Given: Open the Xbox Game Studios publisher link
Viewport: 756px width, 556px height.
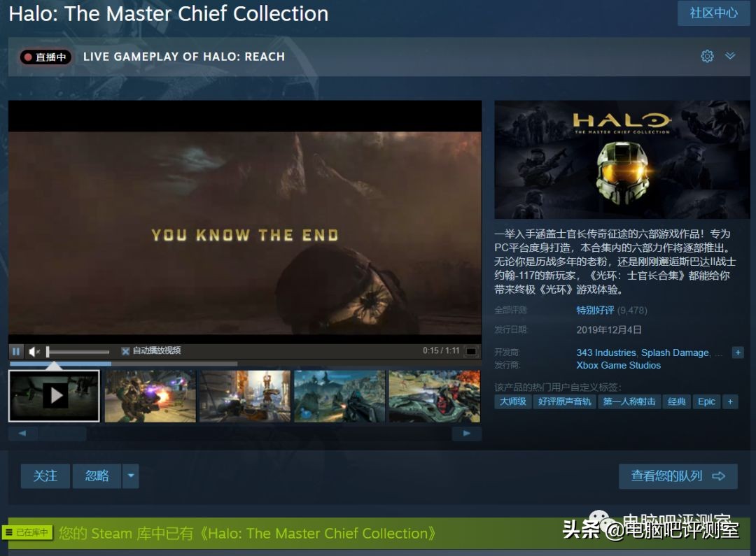Looking at the screenshot, I should tap(619, 365).
